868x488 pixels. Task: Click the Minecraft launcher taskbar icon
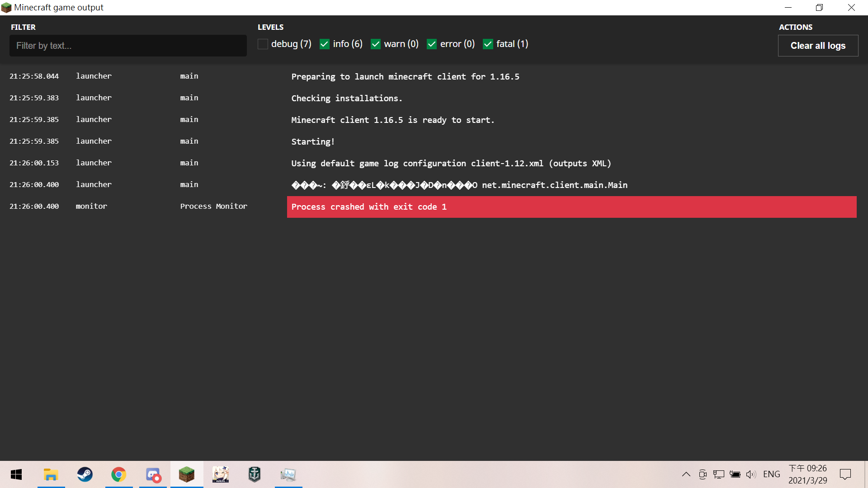coord(186,474)
